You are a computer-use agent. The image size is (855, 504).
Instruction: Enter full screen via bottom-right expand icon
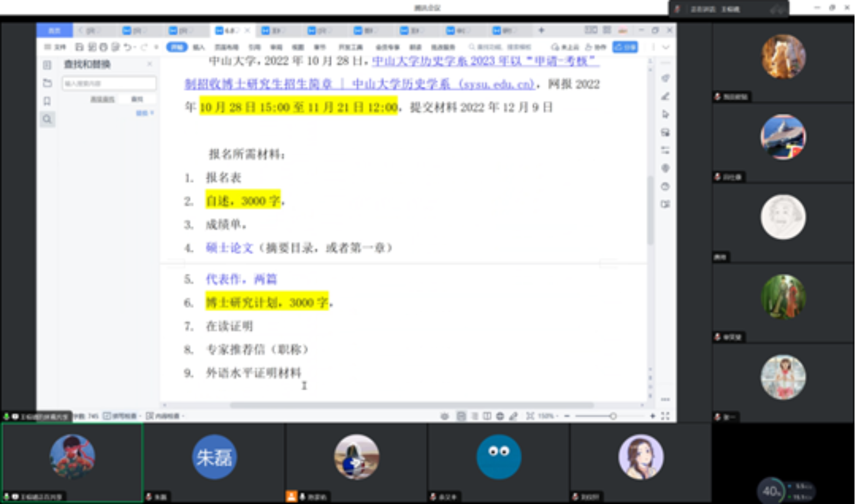point(665,416)
